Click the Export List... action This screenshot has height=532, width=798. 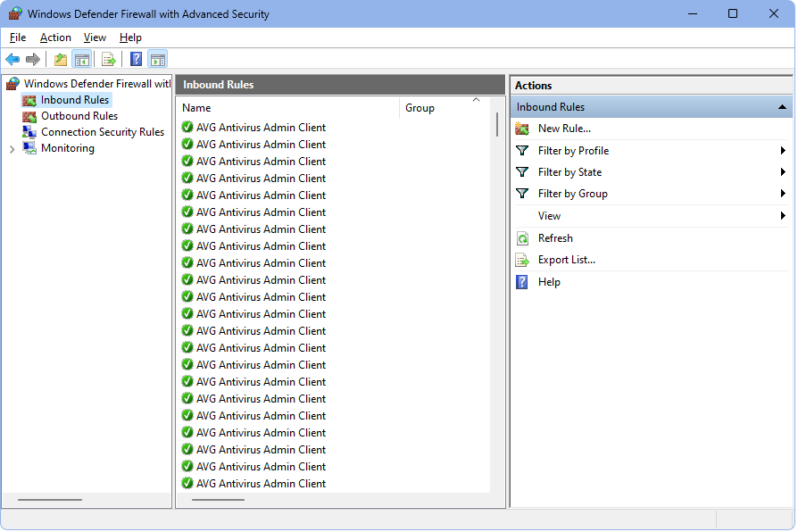566,260
